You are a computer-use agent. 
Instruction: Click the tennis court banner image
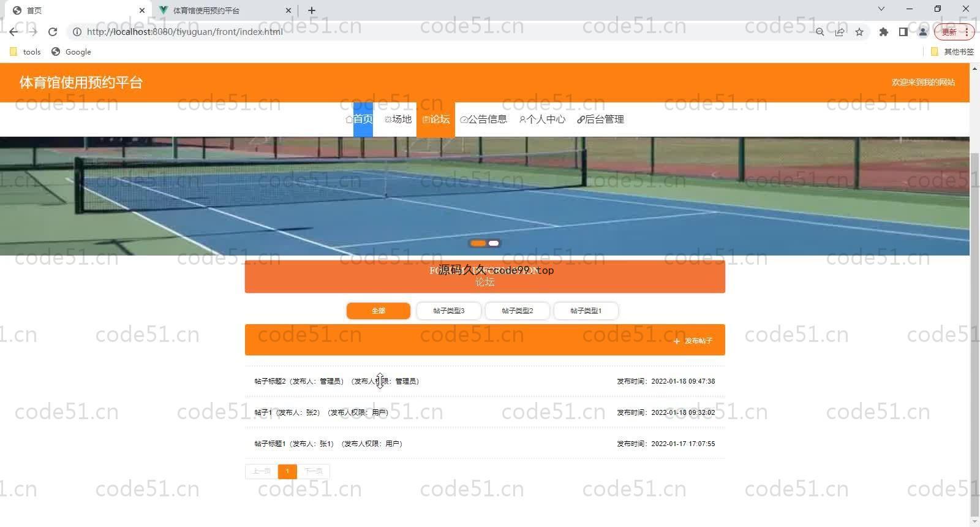click(x=484, y=196)
